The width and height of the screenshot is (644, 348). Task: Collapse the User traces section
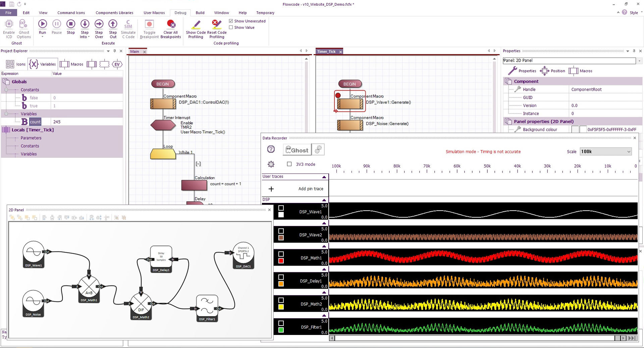click(324, 177)
